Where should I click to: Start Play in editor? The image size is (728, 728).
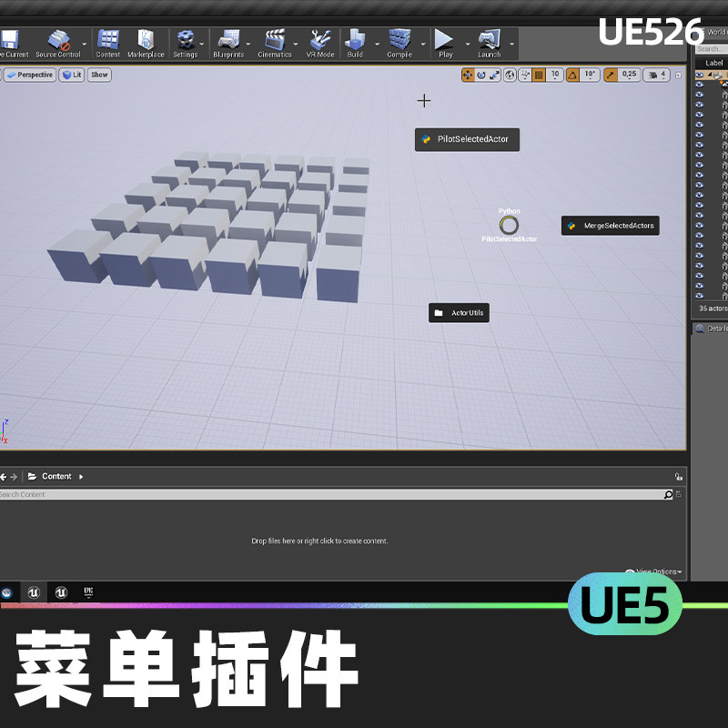[444, 39]
